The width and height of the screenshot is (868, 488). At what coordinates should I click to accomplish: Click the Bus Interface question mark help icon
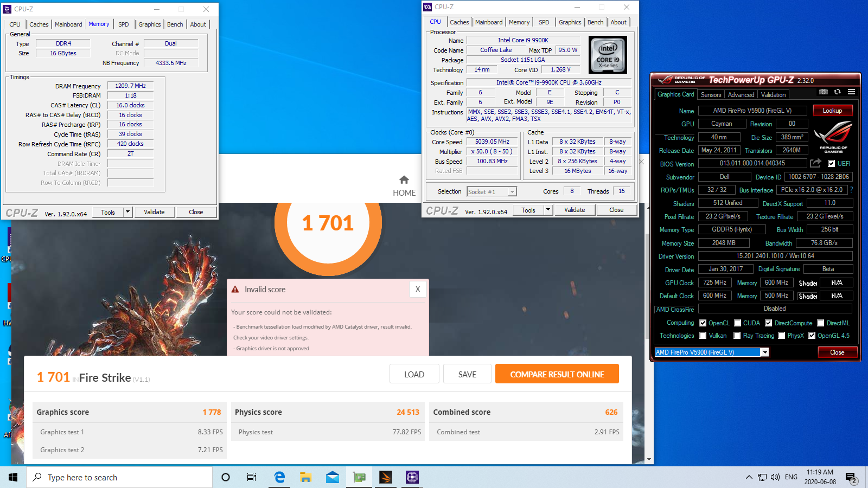852,190
